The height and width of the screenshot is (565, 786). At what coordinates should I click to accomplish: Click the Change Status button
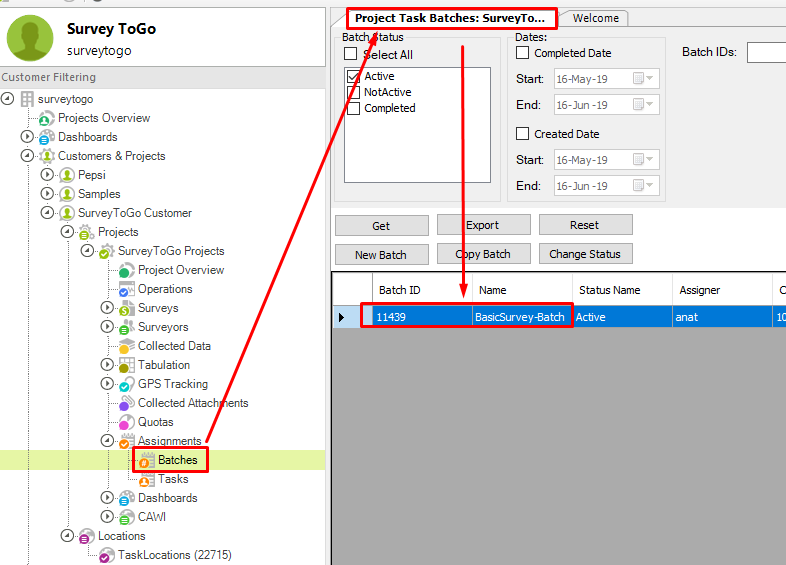pyautogui.click(x=585, y=254)
